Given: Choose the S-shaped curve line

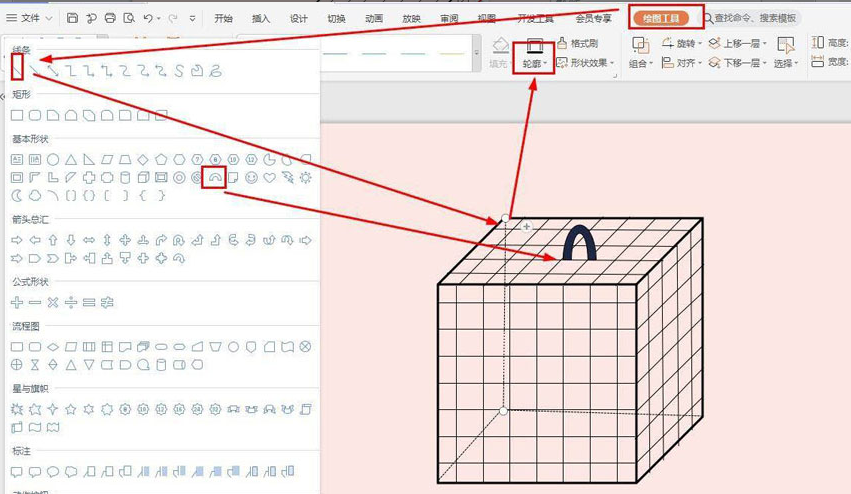Looking at the screenshot, I should point(179,71).
